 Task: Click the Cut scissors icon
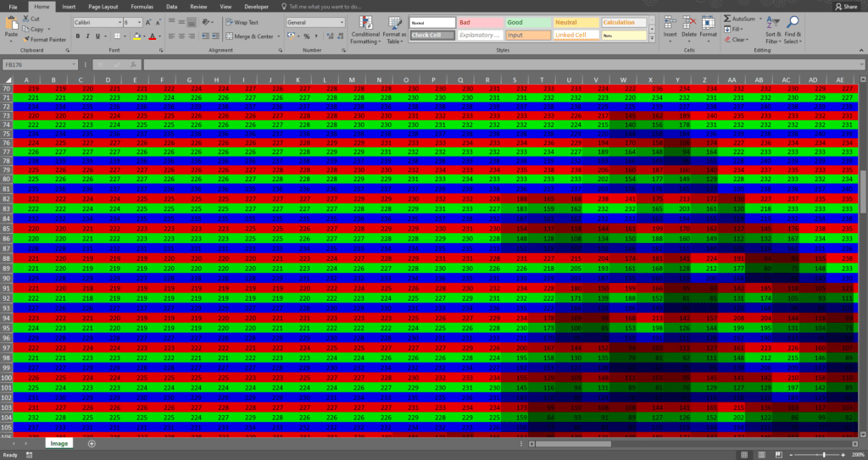point(26,19)
